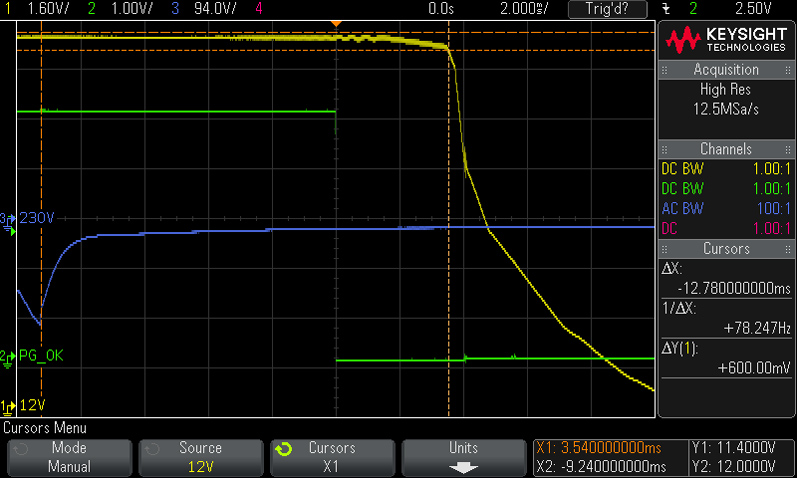Click the 12V channel 1 ground marker

pyautogui.click(x=8, y=407)
